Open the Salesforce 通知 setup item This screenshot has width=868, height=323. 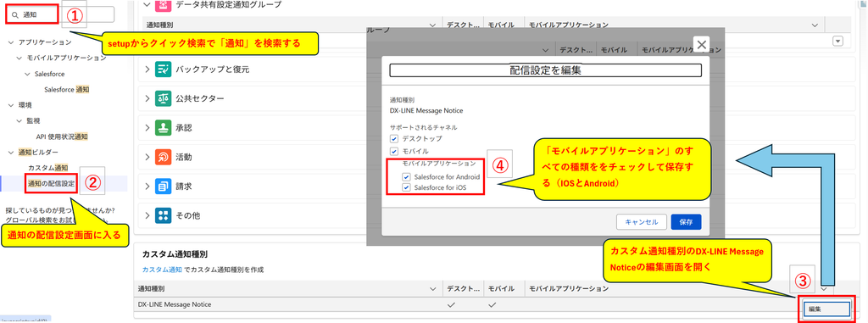pos(66,89)
